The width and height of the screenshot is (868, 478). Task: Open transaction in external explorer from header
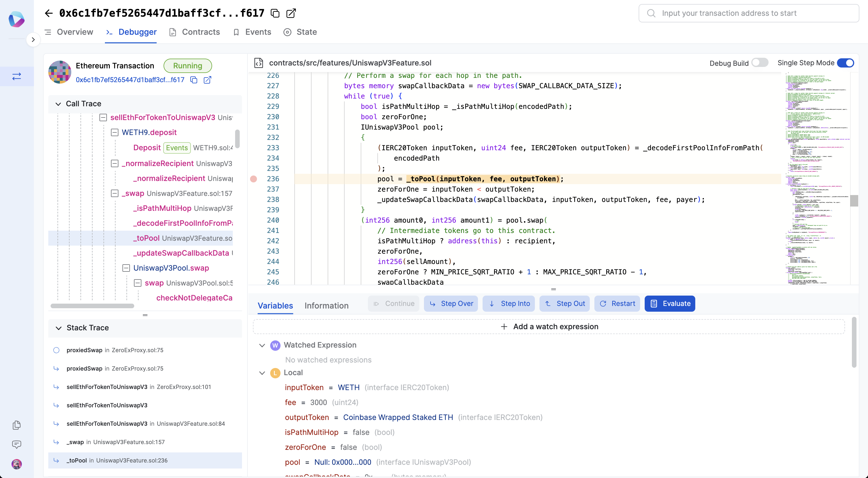[291, 13]
